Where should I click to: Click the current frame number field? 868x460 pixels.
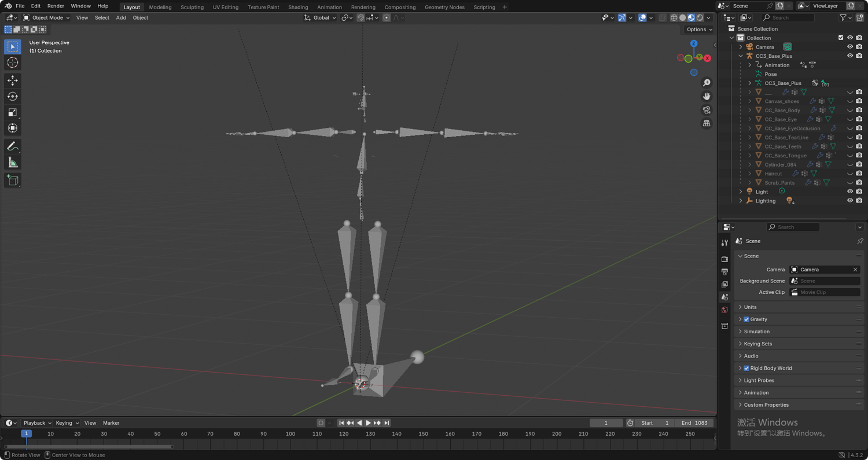coord(606,423)
